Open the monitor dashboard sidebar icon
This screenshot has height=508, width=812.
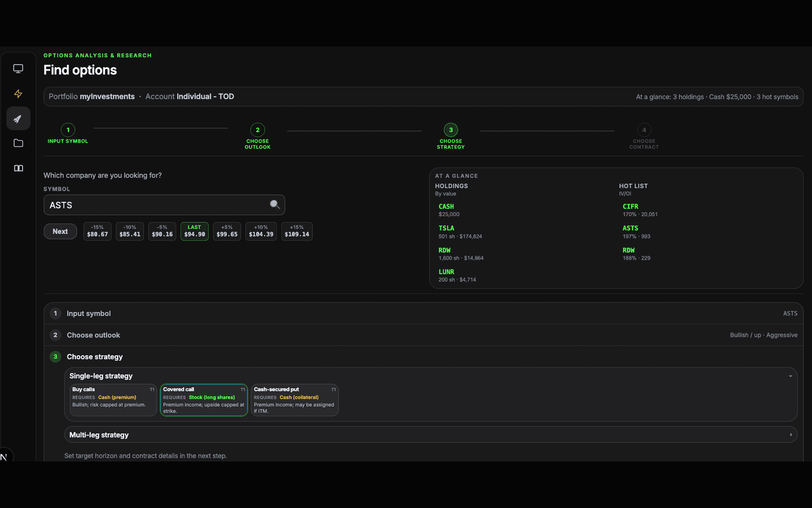18,69
